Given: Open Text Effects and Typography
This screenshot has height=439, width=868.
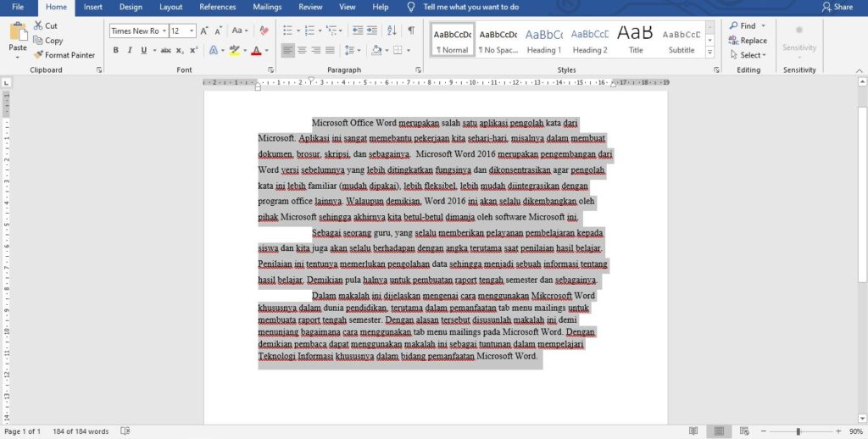Looking at the screenshot, I should [x=213, y=50].
